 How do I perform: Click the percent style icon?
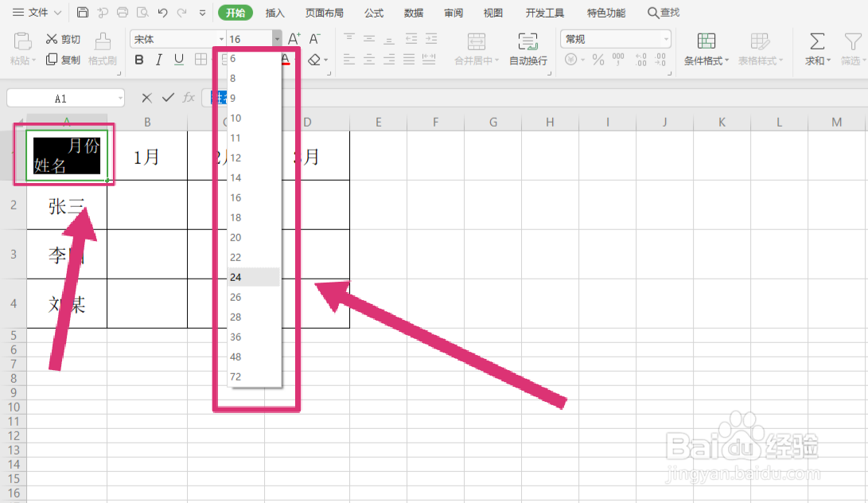(597, 59)
